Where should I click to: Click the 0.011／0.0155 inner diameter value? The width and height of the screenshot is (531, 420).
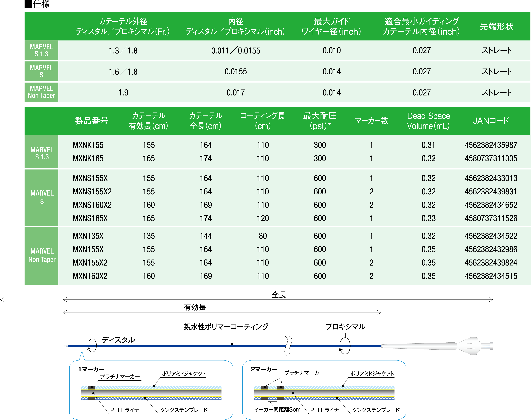tap(236, 51)
